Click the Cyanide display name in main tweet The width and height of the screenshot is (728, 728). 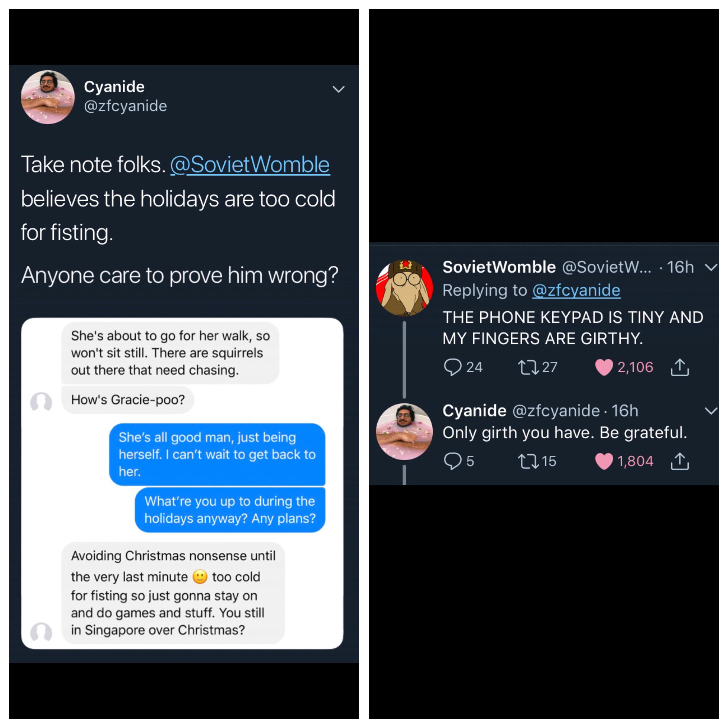pos(114,87)
